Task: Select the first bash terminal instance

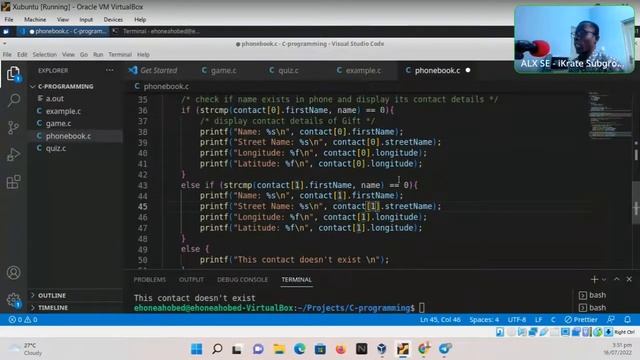Action: pyautogui.click(x=593, y=295)
